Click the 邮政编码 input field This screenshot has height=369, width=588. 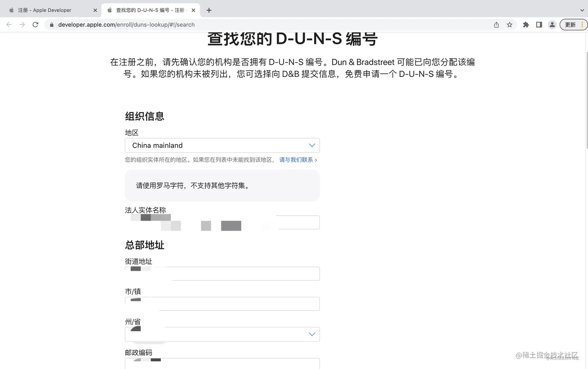222,364
